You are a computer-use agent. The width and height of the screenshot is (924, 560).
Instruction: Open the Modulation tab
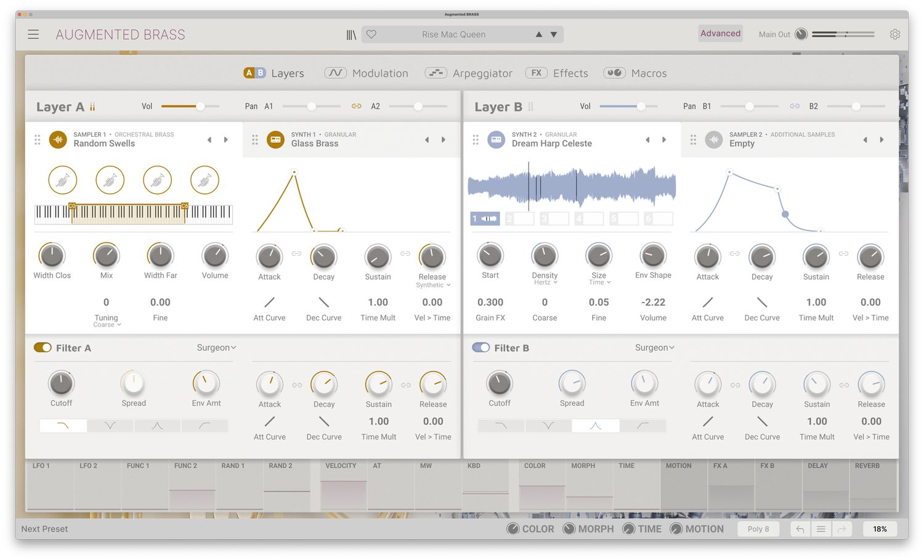click(x=367, y=73)
